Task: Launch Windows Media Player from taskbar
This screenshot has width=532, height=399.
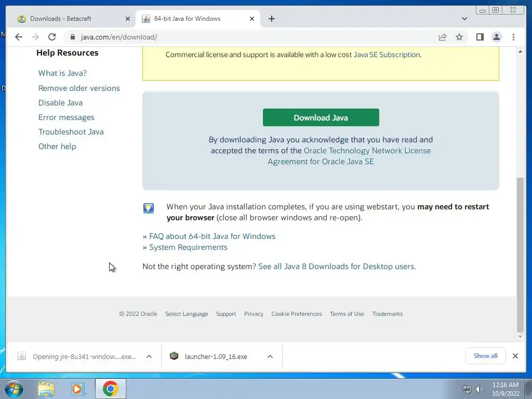Action: point(77,389)
